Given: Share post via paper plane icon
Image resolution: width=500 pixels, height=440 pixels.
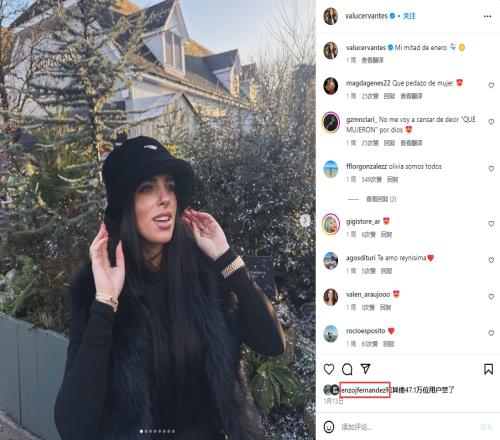Looking at the screenshot, I should 366,369.
